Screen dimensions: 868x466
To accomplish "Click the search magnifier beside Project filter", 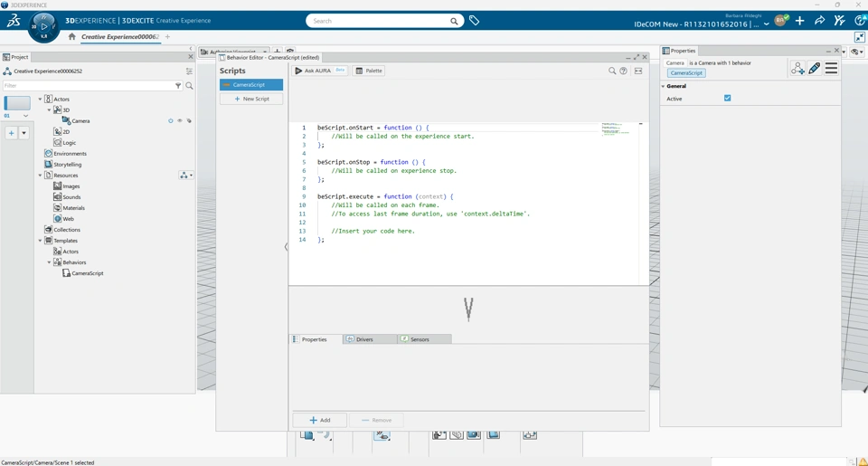I will [x=189, y=85].
